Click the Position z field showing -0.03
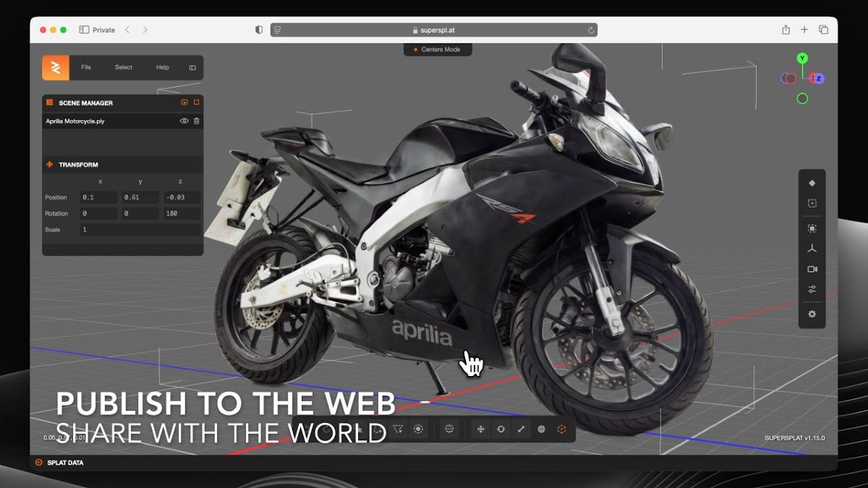The width and height of the screenshot is (868, 488). 182,197
